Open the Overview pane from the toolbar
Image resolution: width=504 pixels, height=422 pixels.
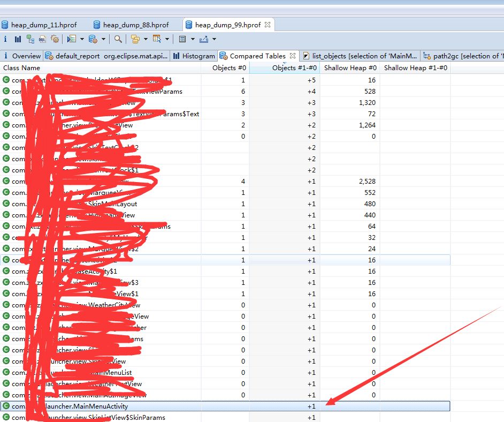[x=5, y=39]
